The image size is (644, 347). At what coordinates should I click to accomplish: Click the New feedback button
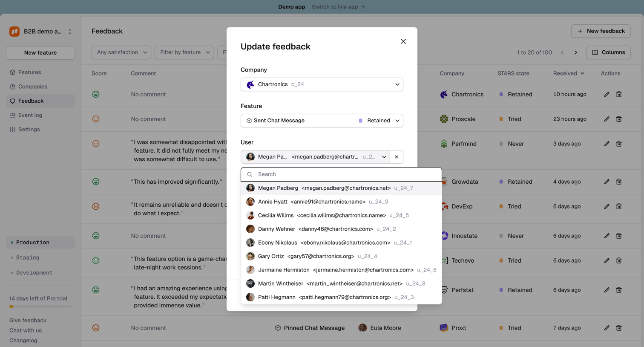tap(601, 31)
